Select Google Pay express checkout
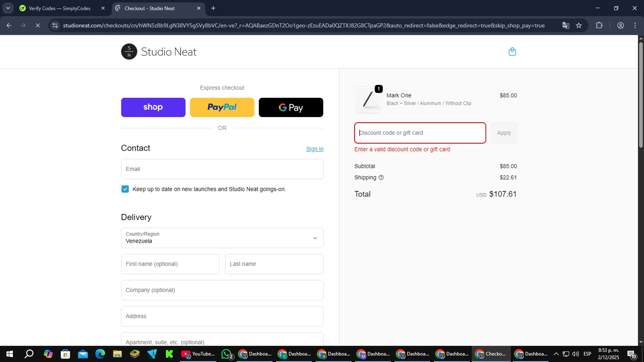Screen dimensions: 644x362 point(291,107)
